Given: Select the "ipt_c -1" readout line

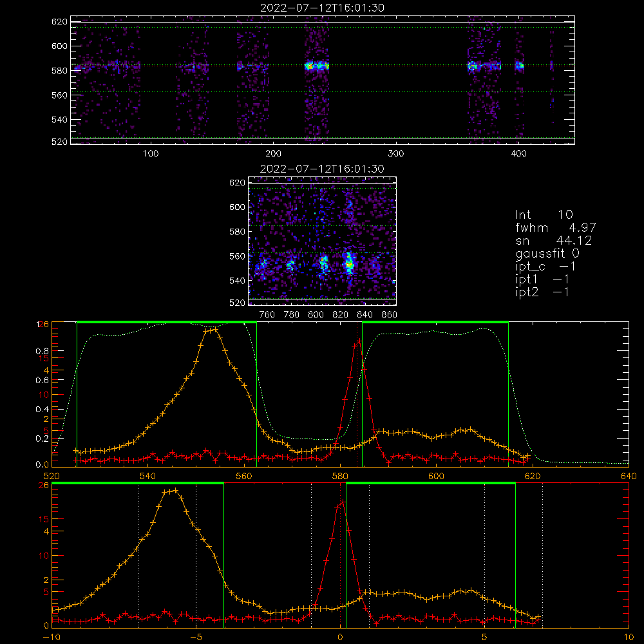Looking at the screenshot, I should click(545, 267).
